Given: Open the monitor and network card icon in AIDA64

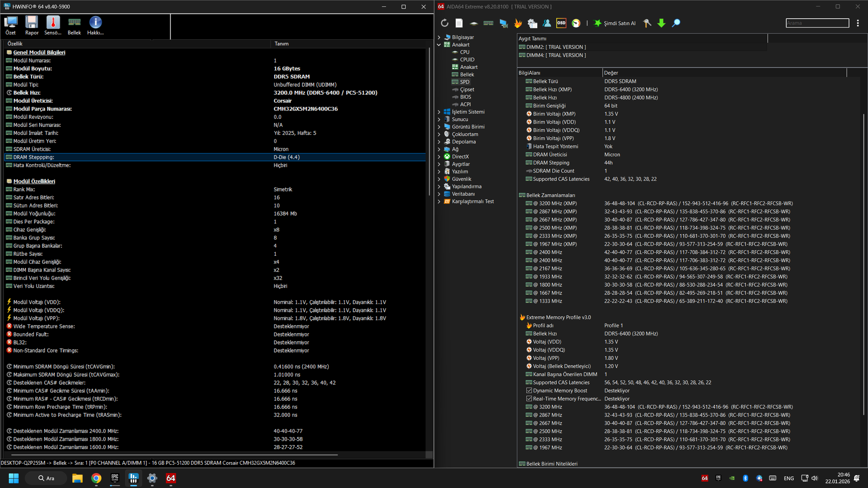Looking at the screenshot, I should pos(503,23).
